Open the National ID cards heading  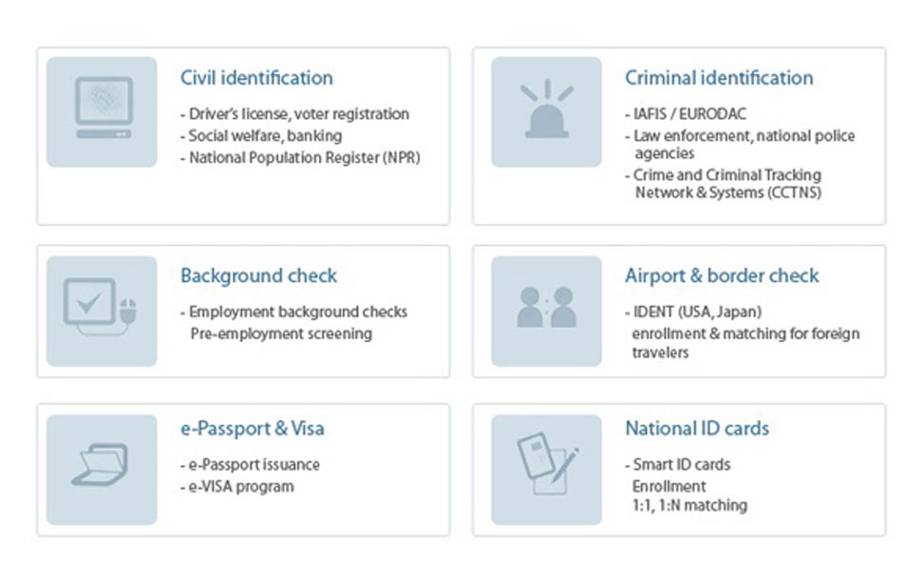pos(697,428)
